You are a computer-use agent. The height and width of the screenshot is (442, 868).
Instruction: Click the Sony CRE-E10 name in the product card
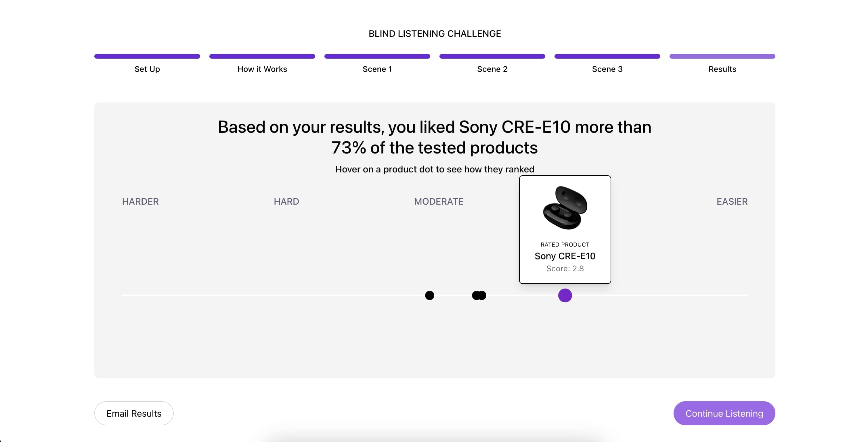click(x=565, y=256)
